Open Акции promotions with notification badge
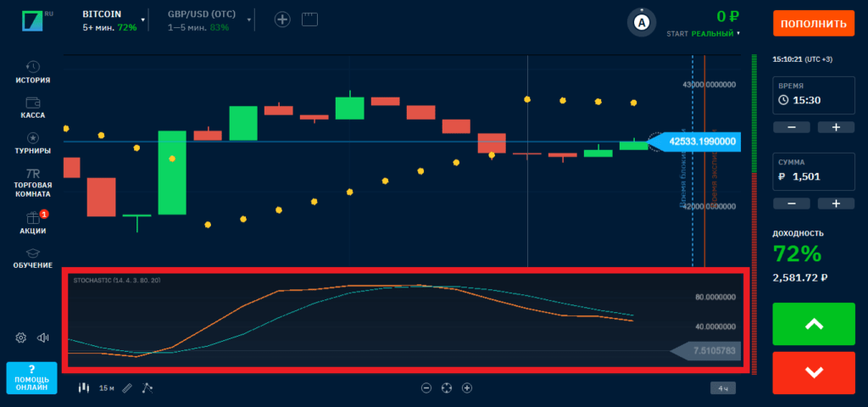This screenshot has height=407, width=868. coord(33,222)
